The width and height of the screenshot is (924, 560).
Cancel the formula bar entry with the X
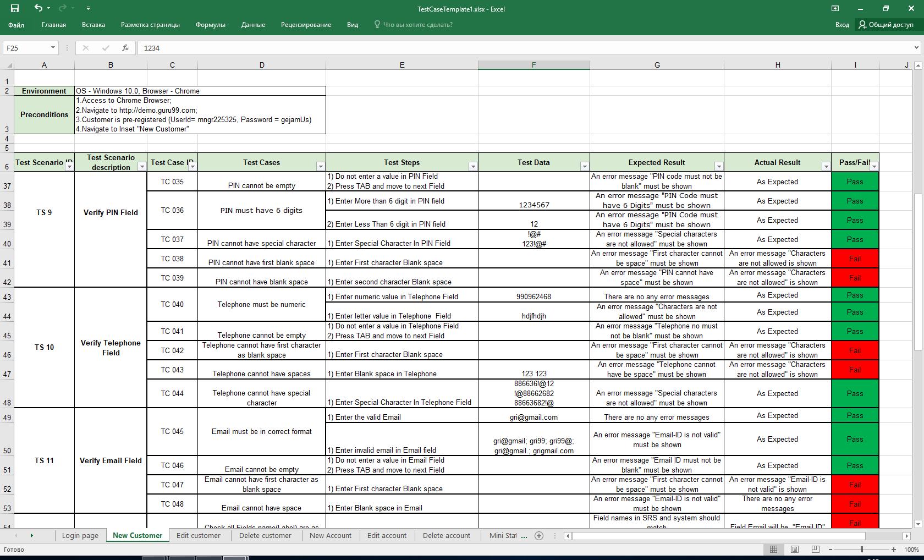pos(86,48)
